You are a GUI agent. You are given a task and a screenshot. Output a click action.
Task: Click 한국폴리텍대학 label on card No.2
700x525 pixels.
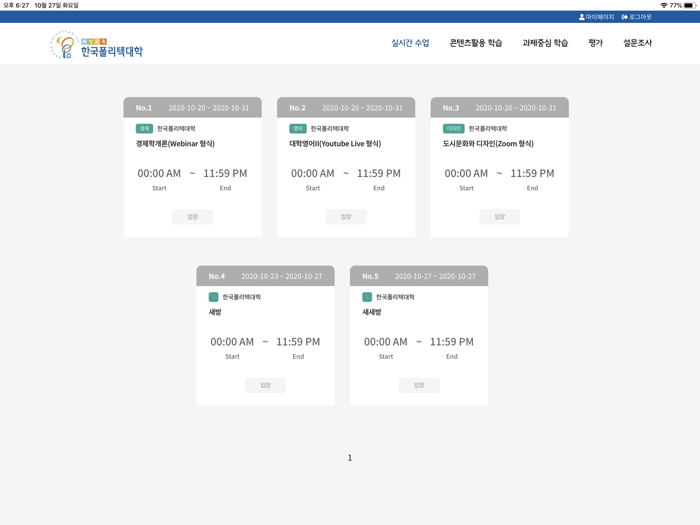[x=330, y=129]
